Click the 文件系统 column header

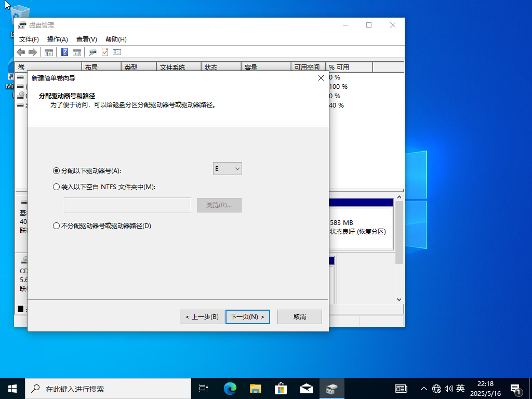(179, 67)
